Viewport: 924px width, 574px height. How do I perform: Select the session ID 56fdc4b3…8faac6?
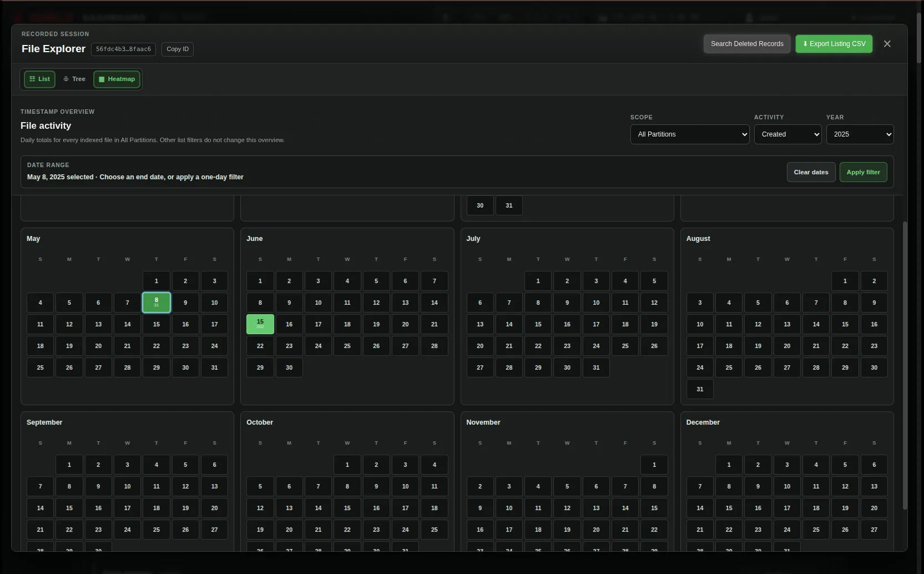(123, 49)
